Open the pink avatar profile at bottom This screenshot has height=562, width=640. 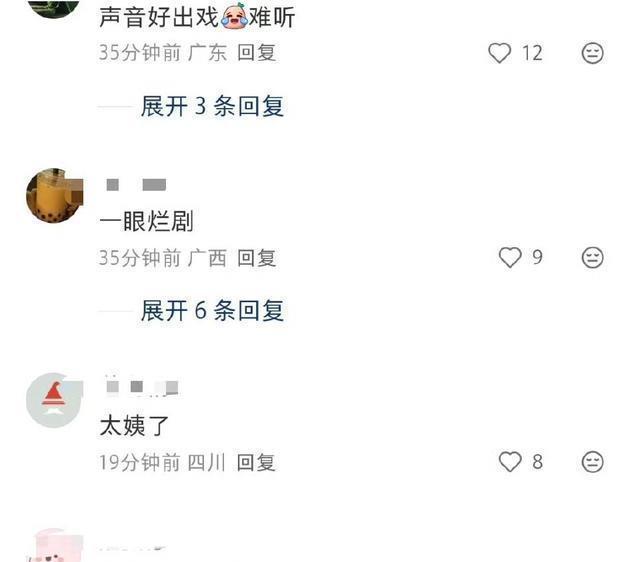[x=55, y=545]
